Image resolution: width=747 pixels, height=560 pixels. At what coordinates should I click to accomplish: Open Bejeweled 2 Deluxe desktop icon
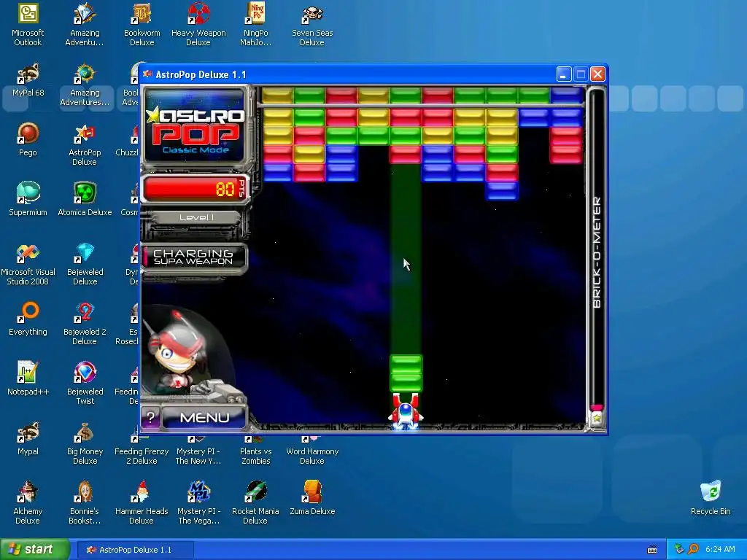point(85,324)
